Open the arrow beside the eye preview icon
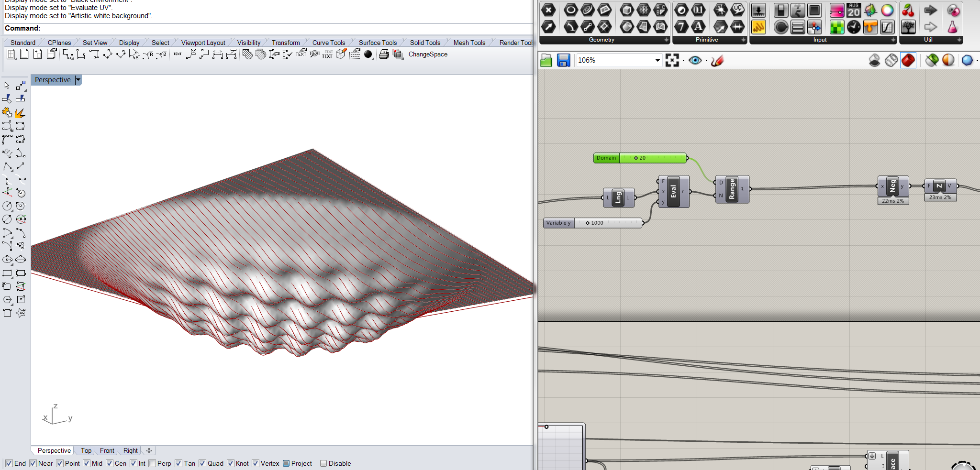Screen dimensions: 980x470 point(706,60)
